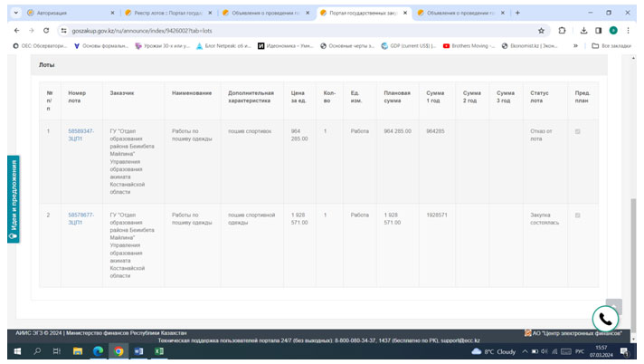
Task: Reload the page in Chrome
Action: coord(45,30)
